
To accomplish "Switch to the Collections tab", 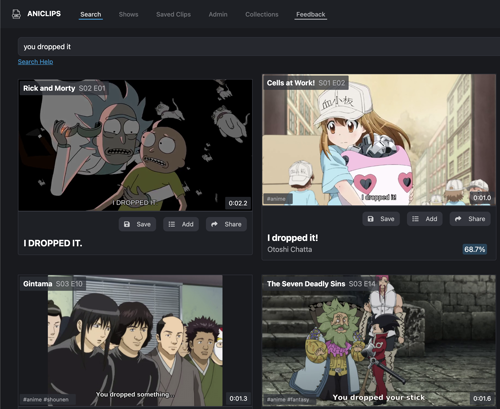I will point(262,14).
